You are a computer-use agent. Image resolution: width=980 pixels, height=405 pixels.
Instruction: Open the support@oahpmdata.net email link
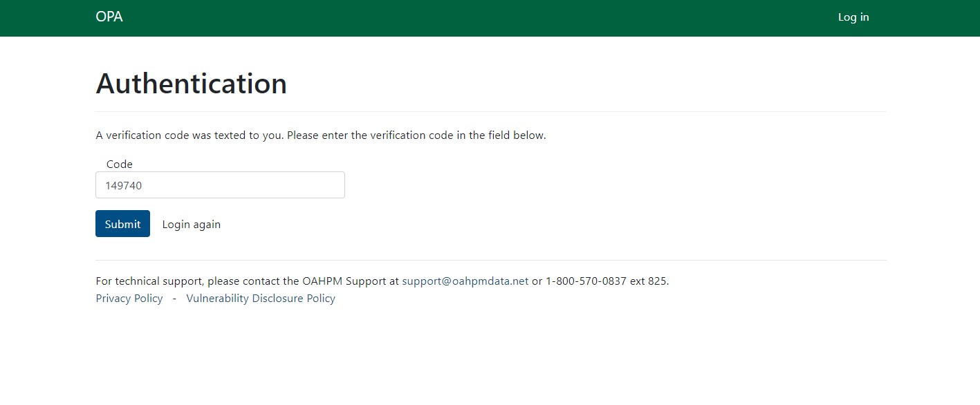pyautogui.click(x=465, y=281)
